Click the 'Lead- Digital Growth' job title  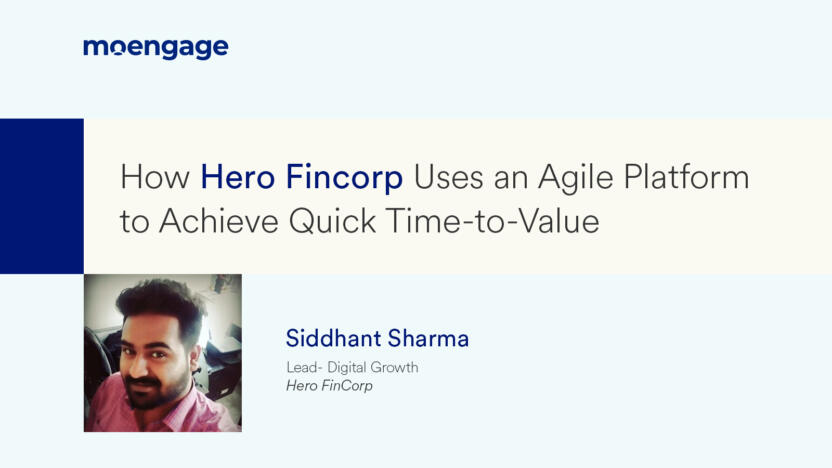352,367
